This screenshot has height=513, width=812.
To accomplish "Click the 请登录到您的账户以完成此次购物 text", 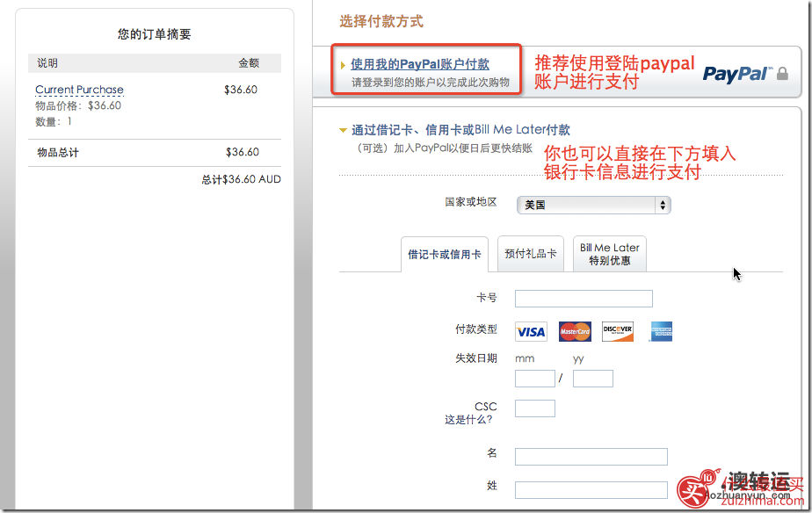I will pos(431,83).
